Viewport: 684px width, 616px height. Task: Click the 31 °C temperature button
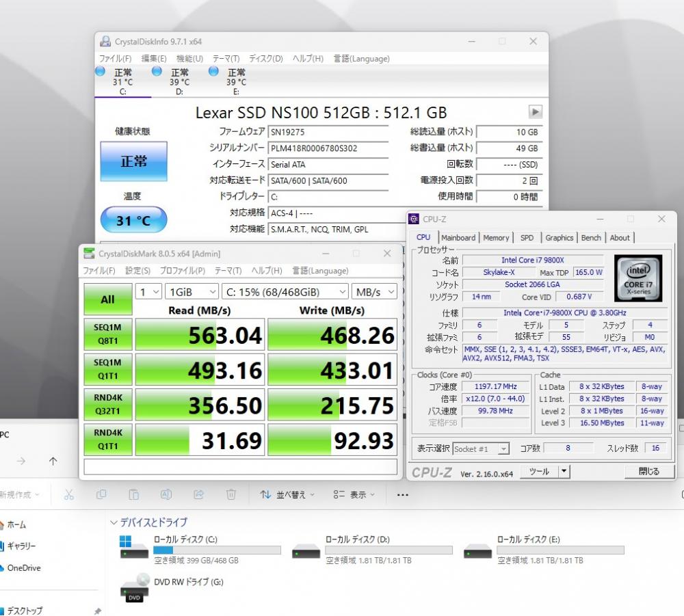point(133,219)
